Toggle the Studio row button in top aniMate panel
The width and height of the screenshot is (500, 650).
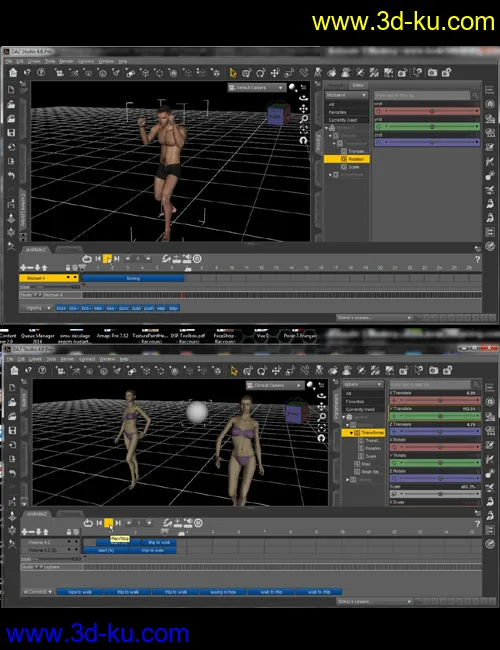coord(27,295)
